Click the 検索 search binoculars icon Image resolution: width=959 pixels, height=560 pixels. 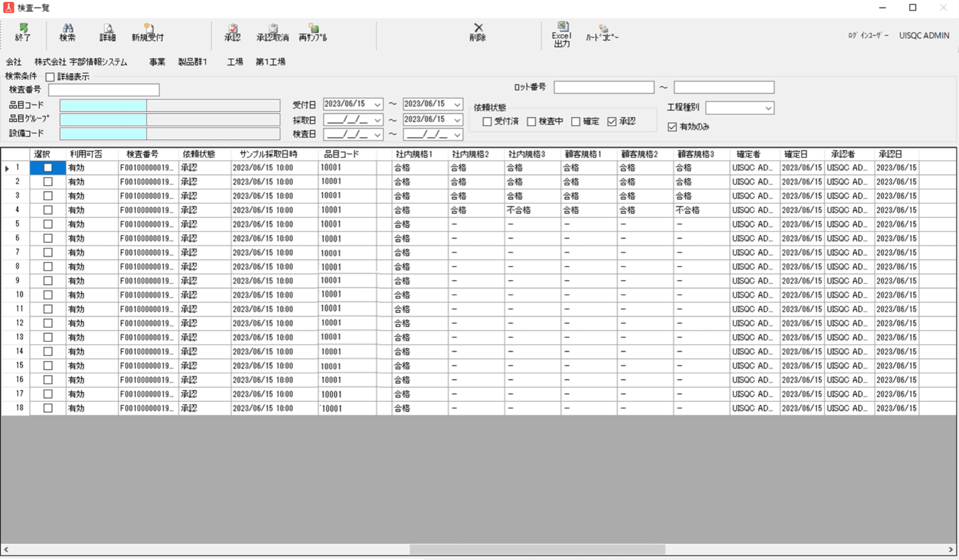[67, 32]
